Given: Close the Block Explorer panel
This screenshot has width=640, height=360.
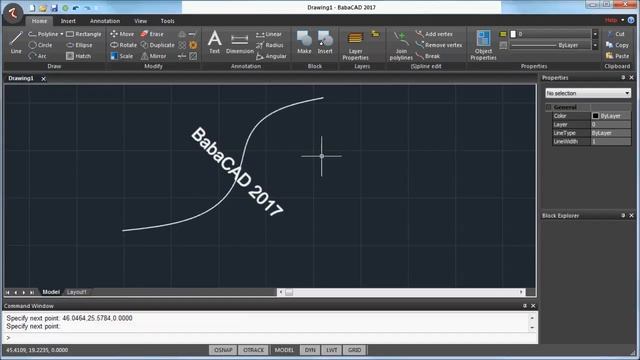Looking at the screenshot, I should [631, 216].
